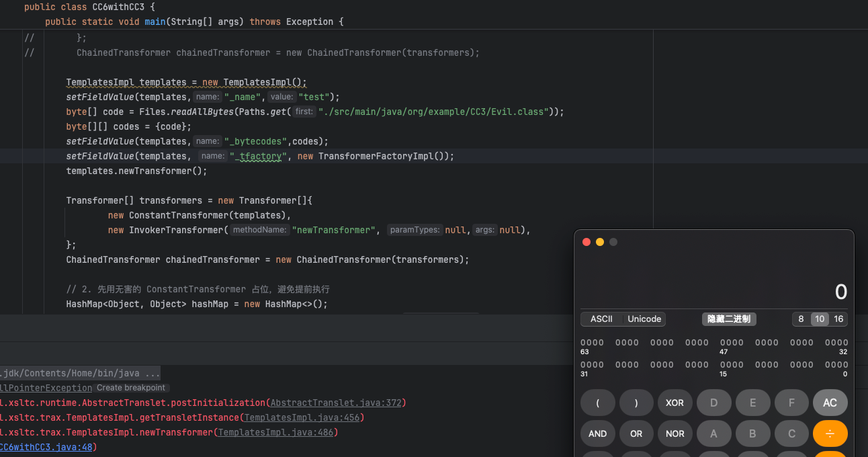Image resolution: width=868 pixels, height=457 pixels.
Task: Click the open parenthesis key in Calculator
Action: [598, 403]
